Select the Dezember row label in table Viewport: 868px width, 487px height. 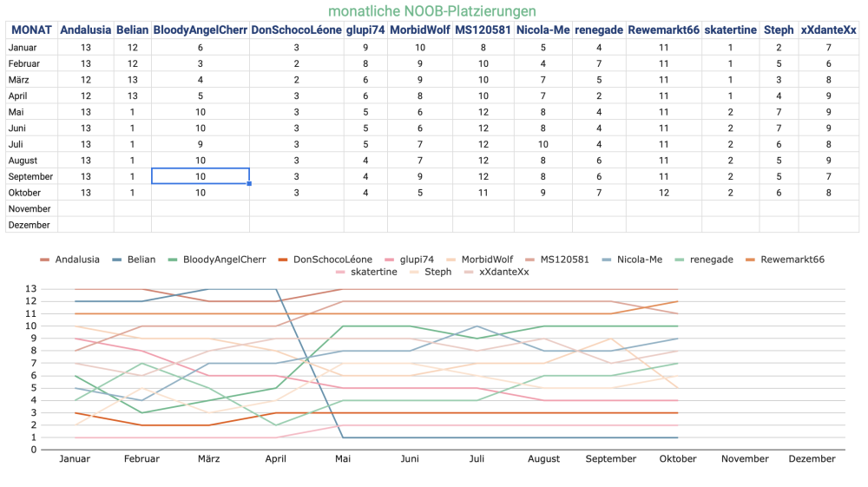click(x=30, y=225)
